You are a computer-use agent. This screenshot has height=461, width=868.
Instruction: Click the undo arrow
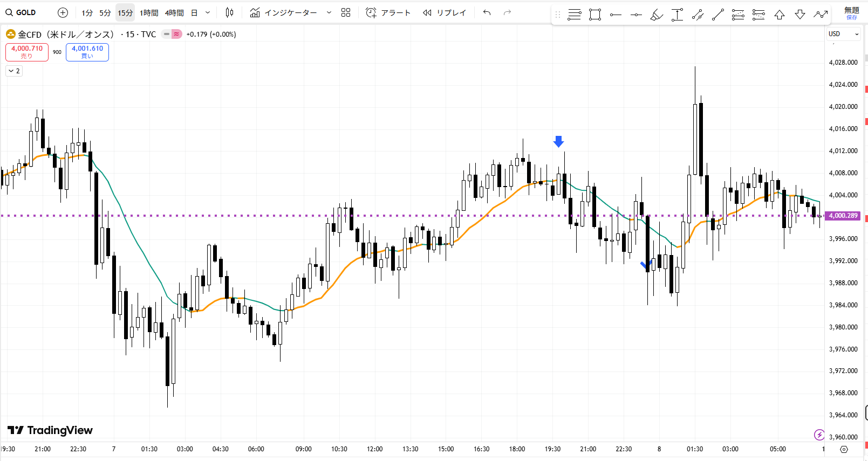click(487, 12)
